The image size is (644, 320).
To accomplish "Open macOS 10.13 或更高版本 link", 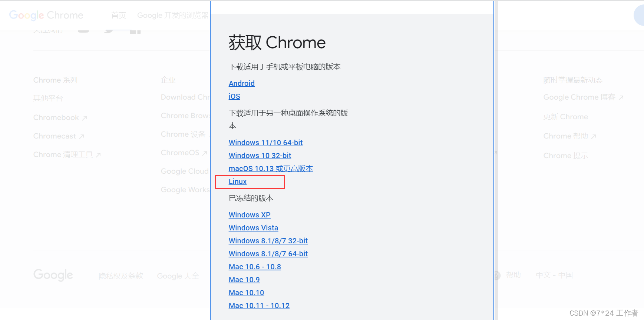I will click(271, 169).
